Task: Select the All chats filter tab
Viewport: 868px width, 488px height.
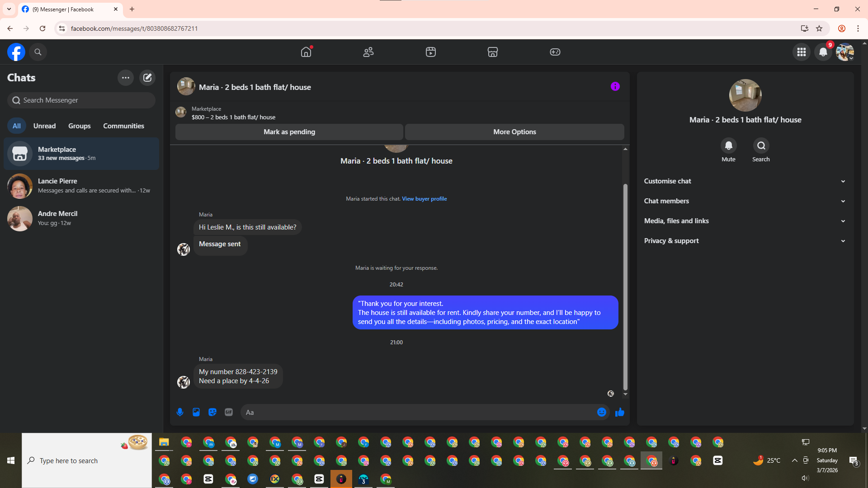Action: (x=17, y=126)
